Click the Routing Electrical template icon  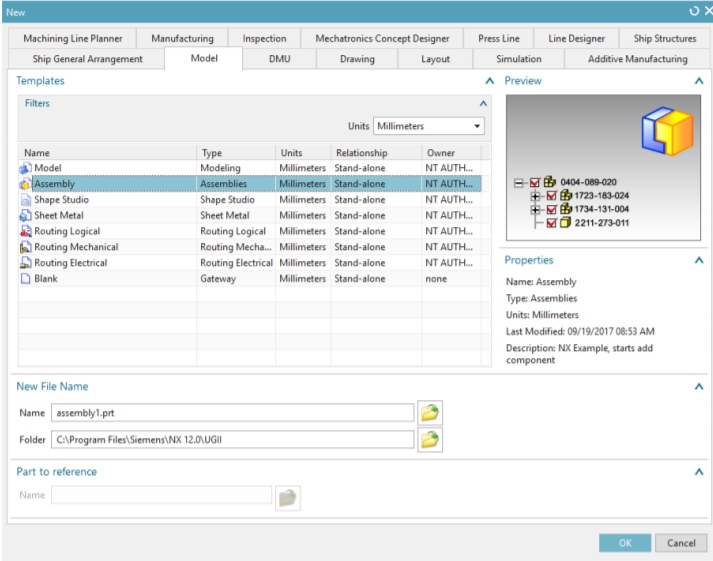(x=25, y=263)
